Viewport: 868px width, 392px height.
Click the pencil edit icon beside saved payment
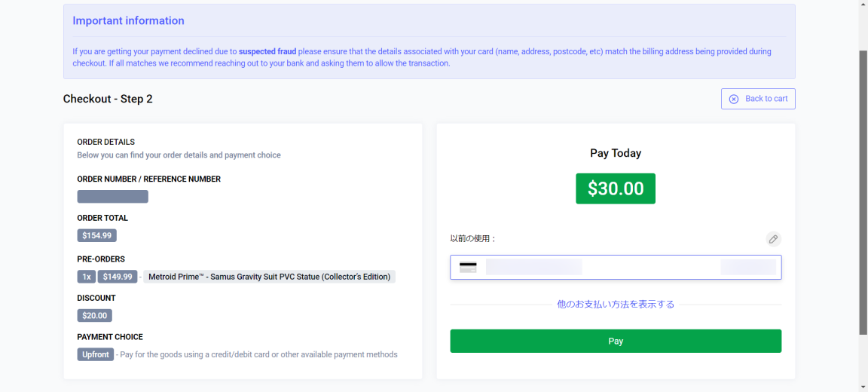coord(773,239)
